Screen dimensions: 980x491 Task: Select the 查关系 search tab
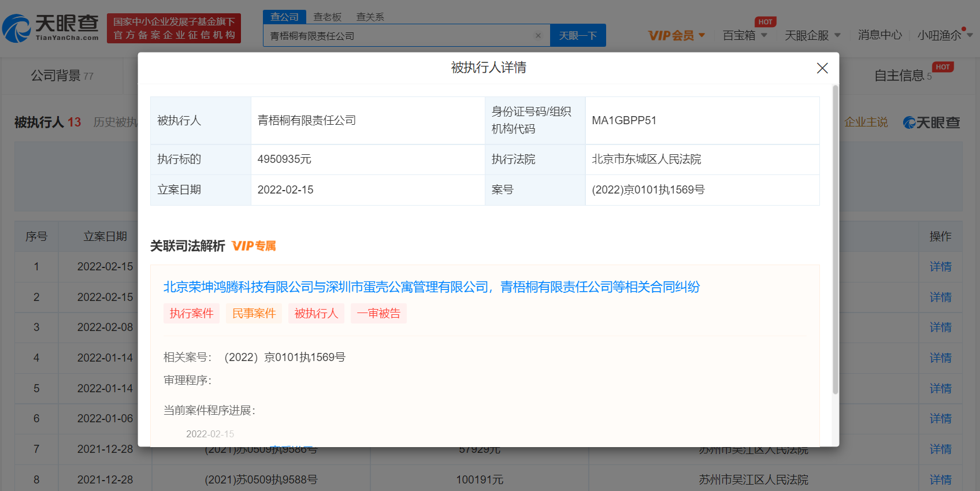pyautogui.click(x=370, y=17)
